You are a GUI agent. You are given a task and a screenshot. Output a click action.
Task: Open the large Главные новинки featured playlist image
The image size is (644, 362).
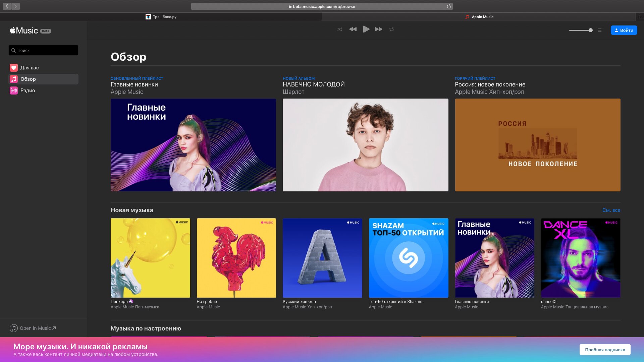[193, 145]
